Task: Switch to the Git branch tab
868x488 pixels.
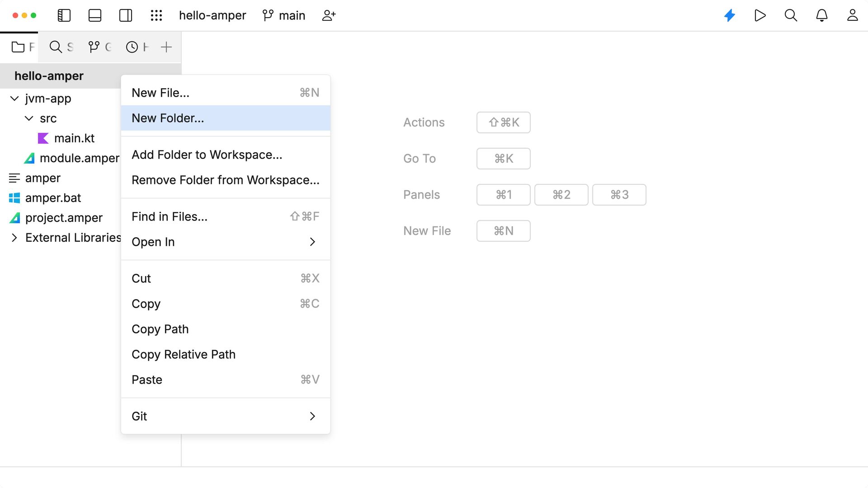Action: (x=99, y=47)
